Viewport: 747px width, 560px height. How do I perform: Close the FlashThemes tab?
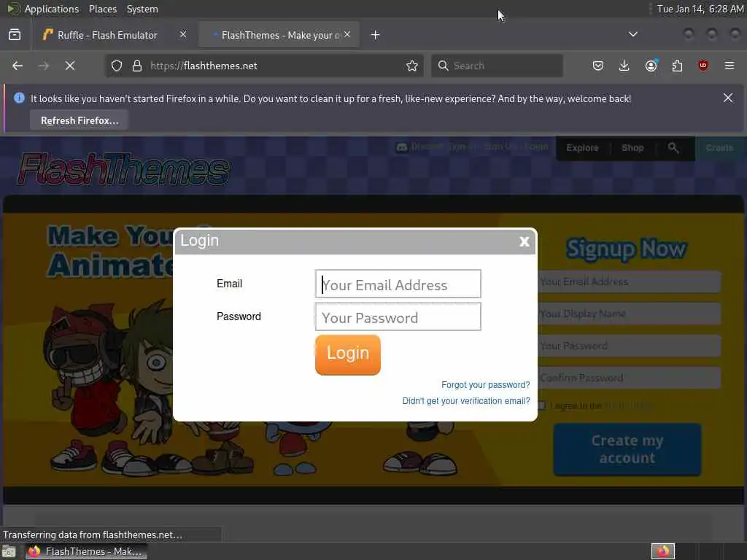(347, 34)
